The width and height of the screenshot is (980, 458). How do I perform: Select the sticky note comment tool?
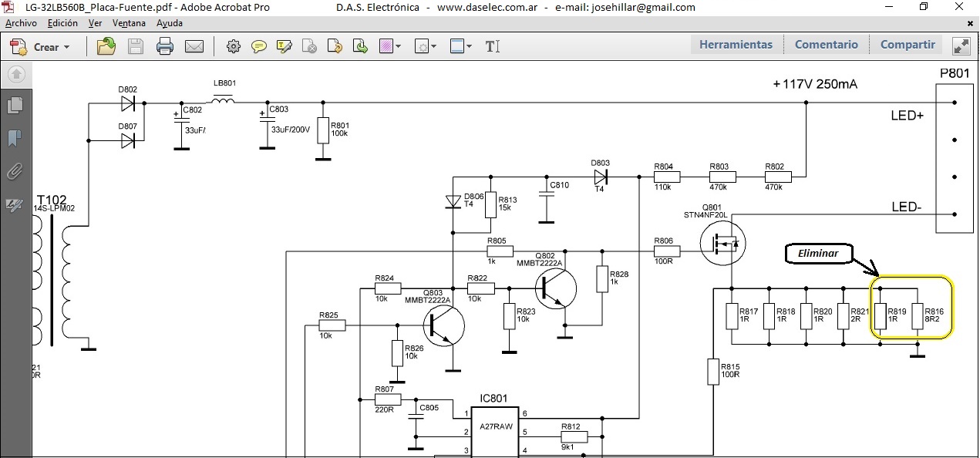pyautogui.click(x=258, y=46)
